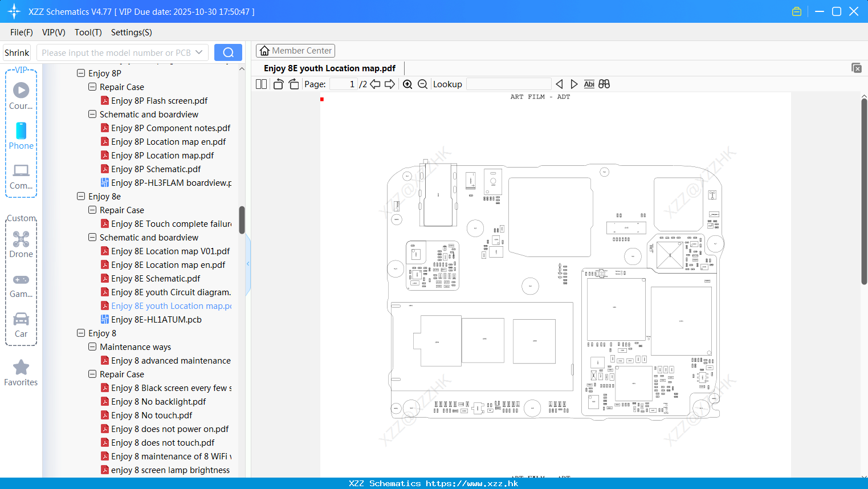Collapse Schematic and boardview under Enjoy 8e
The image size is (868, 489).
point(92,237)
